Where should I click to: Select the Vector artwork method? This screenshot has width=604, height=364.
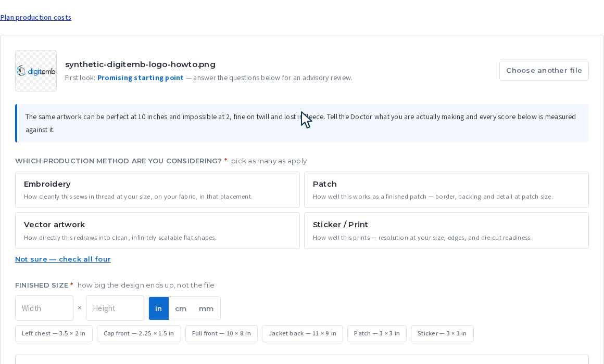point(157,230)
